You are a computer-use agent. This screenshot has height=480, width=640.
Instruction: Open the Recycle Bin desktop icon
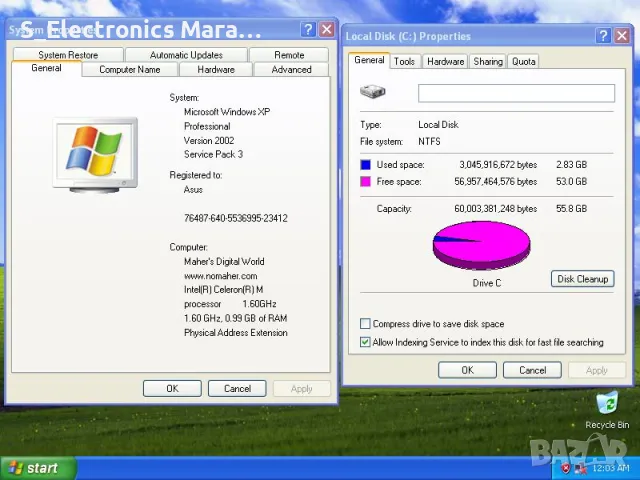point(607,405)
